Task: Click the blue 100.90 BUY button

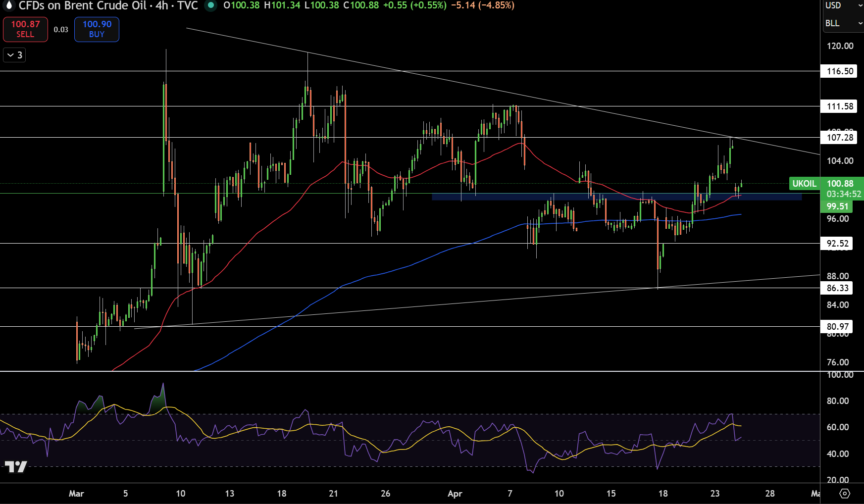Action: [x=97, y=29]
